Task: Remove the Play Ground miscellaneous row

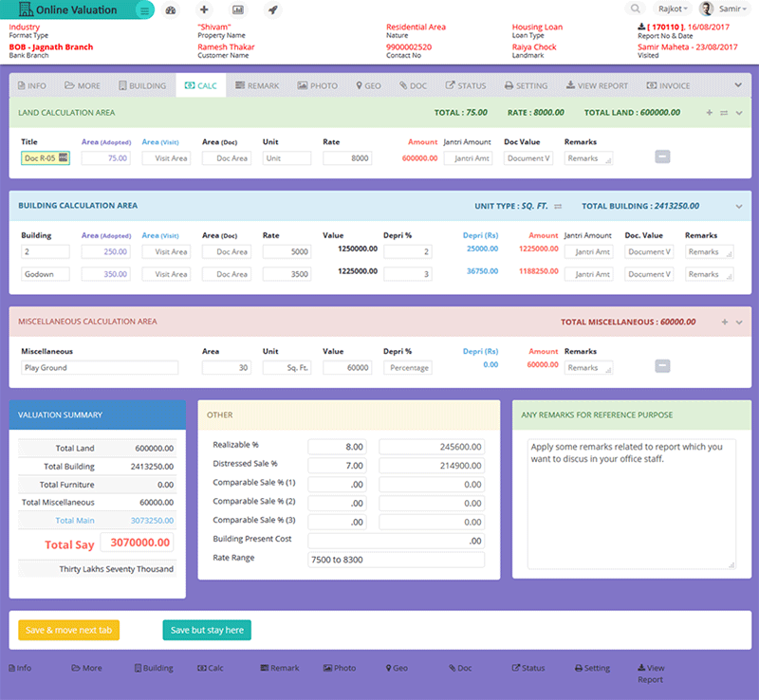Action: pyautogui.click(x=662, y=367)
